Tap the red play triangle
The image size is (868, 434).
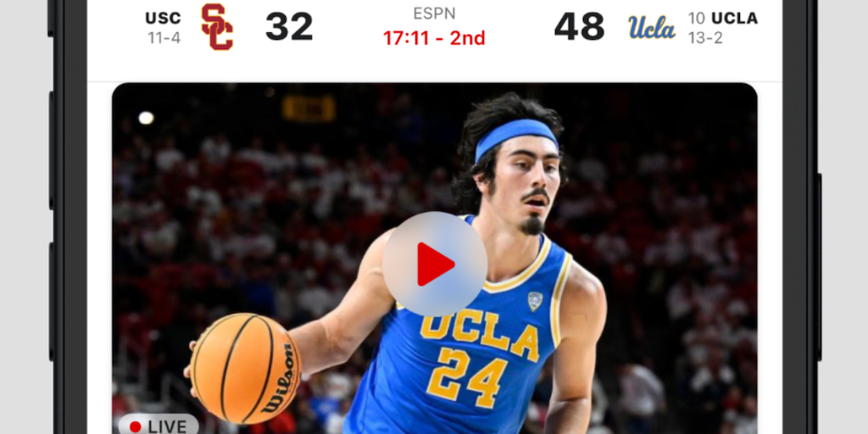click(435, 264)
